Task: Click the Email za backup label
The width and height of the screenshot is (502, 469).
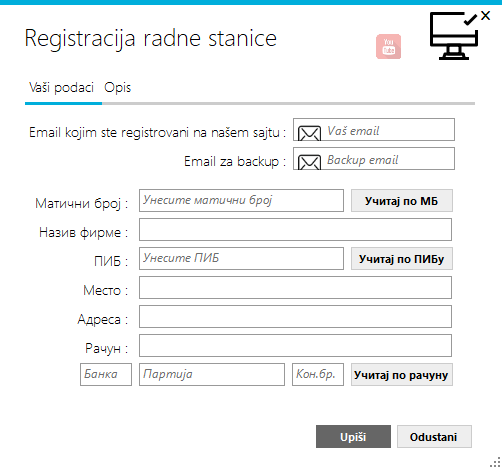Action: click(235, 162)
